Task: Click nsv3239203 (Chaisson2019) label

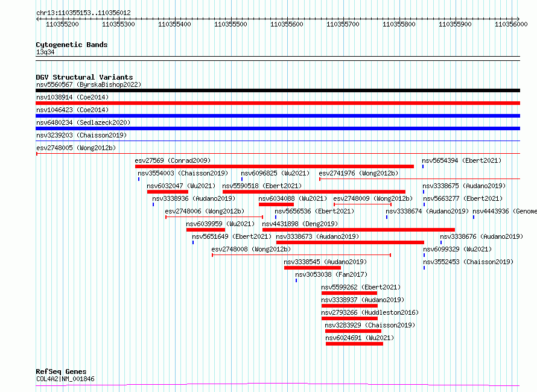Action: (x=81, y=135)
